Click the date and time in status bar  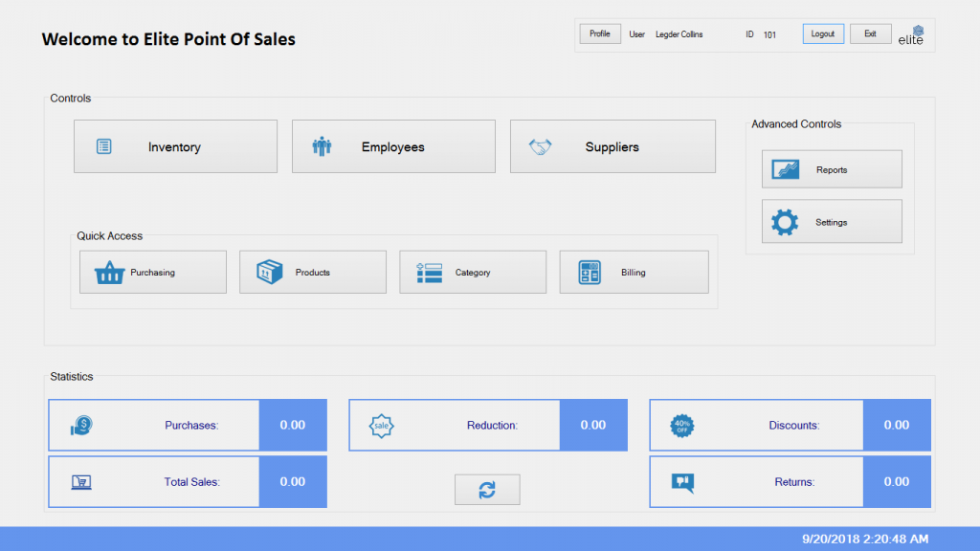pos(864,539)
